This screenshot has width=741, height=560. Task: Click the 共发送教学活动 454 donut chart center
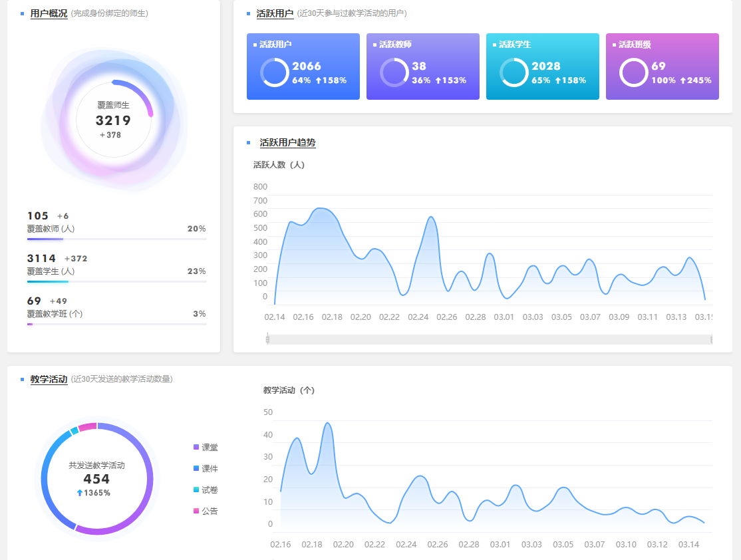pyautogui.click(x=96, y=478)
